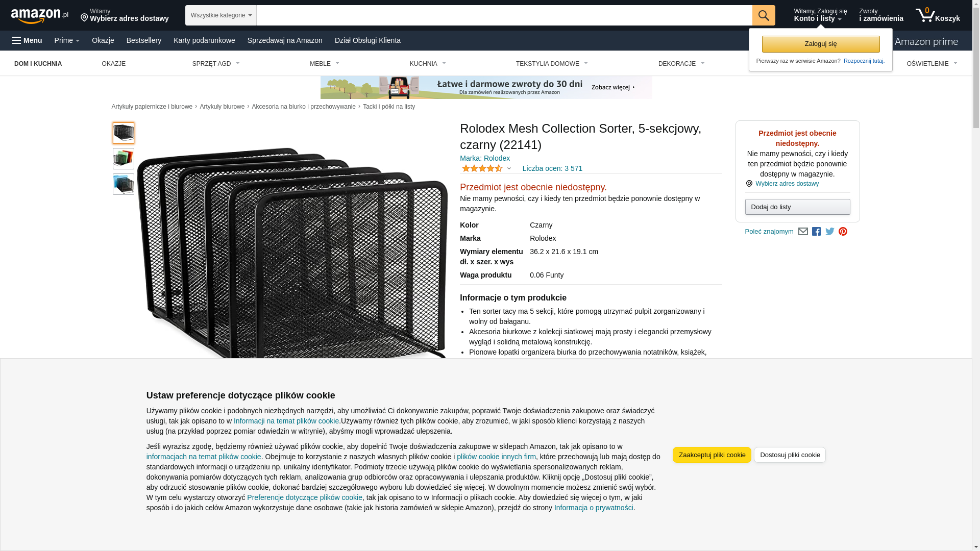
Task: Open Karty podarunkowe menu item
Action: (204, 40)
